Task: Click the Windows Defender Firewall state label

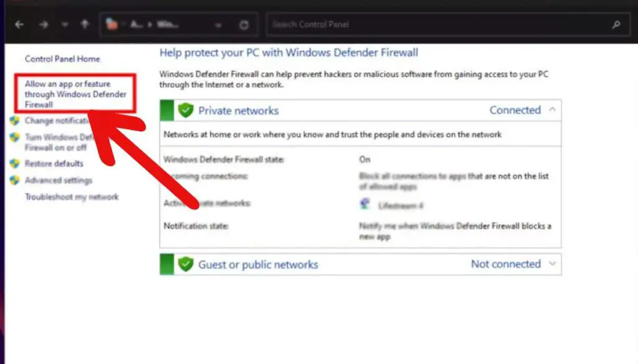Action: click(x=224, y=160)
